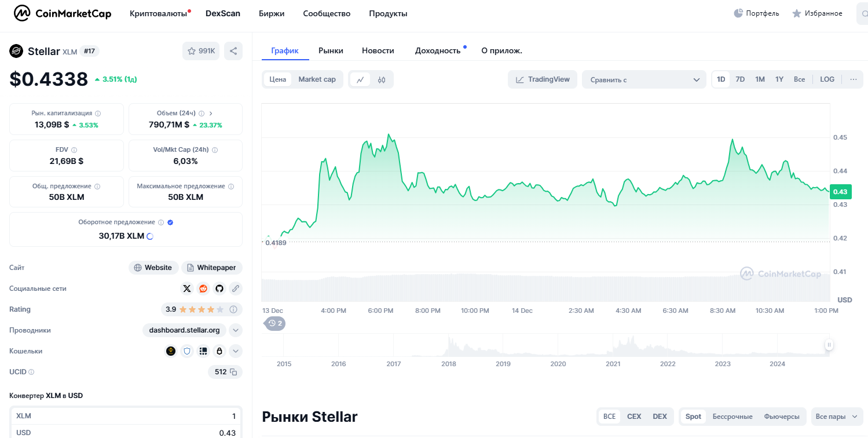Viewport: 868px width, 438px height.
Task: Open Избранное star in header
Action: click(x=797, y=13)
